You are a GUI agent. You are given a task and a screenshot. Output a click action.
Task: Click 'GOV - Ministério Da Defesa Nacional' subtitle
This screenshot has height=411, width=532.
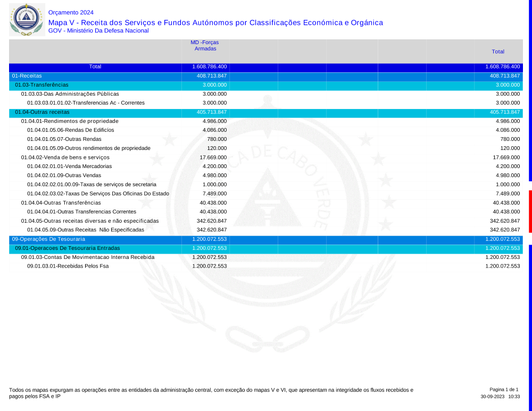(x=98, y=31)
